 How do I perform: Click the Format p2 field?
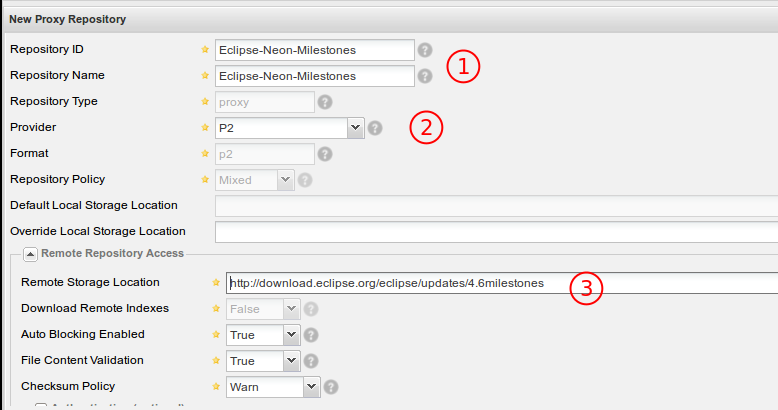tap(264, 154)
